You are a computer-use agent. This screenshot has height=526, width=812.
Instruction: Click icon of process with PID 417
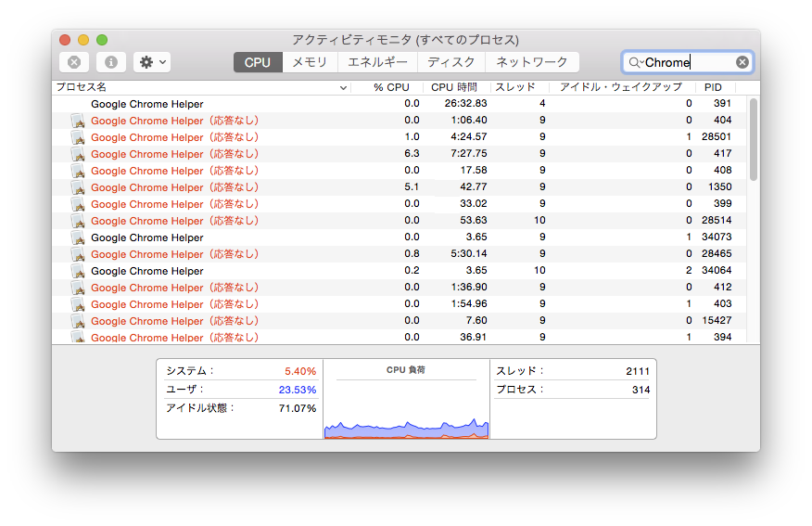tap(78, 154)
